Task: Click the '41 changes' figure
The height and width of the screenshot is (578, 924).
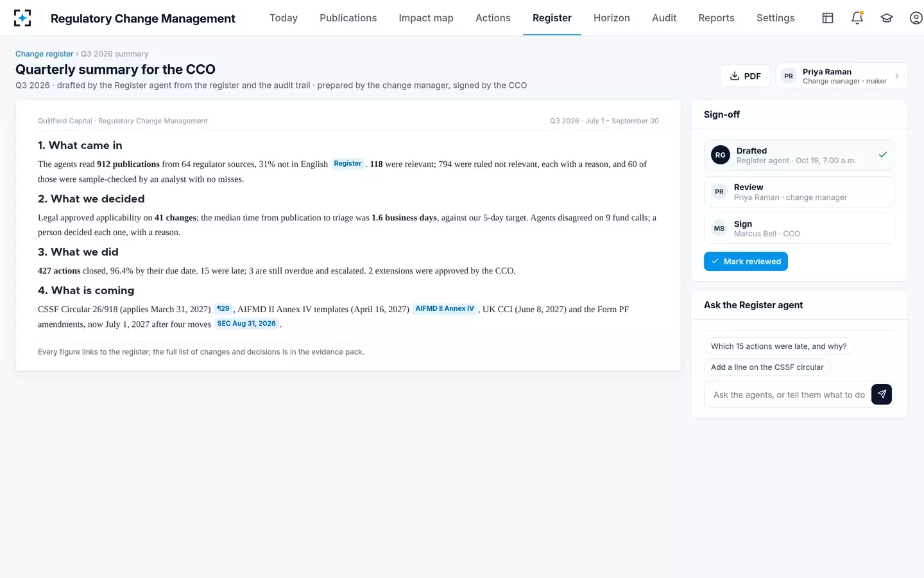Action: click(176, 218)
